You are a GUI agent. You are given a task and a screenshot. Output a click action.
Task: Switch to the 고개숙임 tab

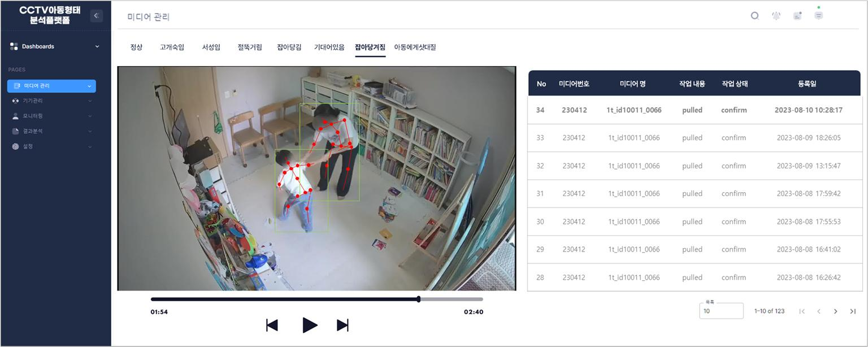coord(172,47)
